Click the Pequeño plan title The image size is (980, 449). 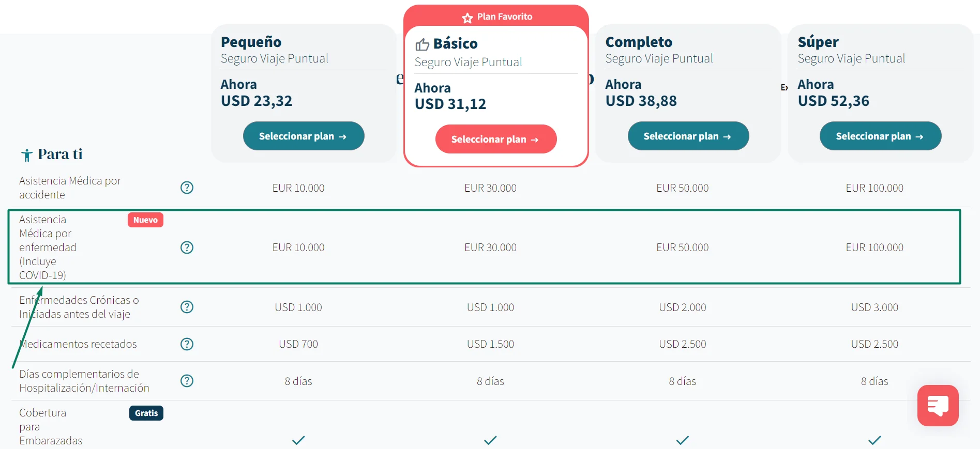coord(251,42)
